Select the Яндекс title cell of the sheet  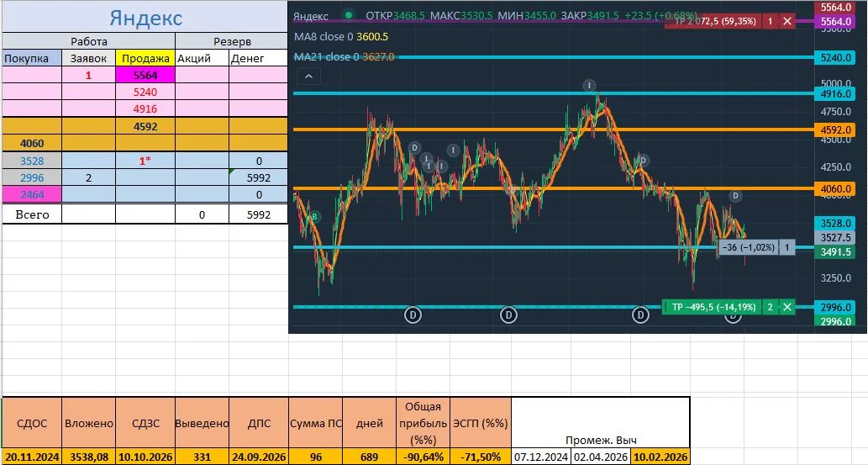pyautogui.click(x=145, y=18)
